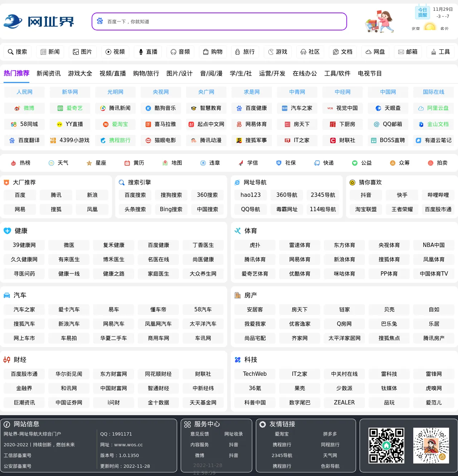Click 意见反馈 in 服务中心

(200, 434)
